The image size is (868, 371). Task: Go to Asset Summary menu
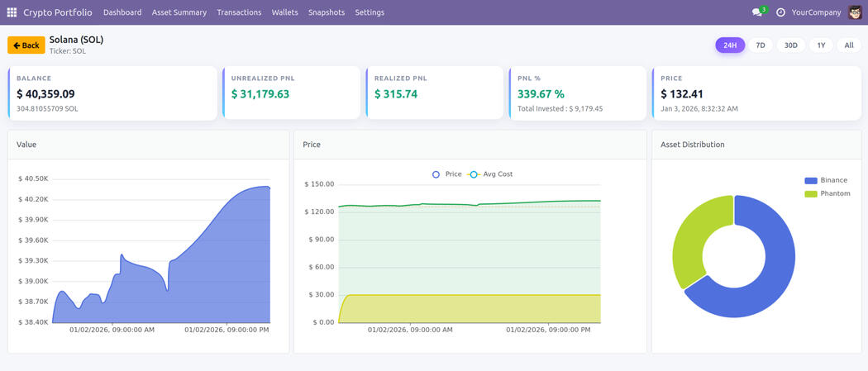179,12
